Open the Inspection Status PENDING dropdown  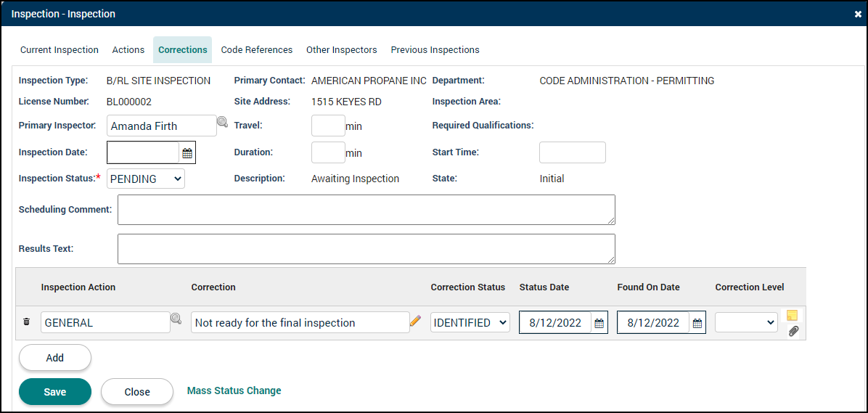coord(146,179)
